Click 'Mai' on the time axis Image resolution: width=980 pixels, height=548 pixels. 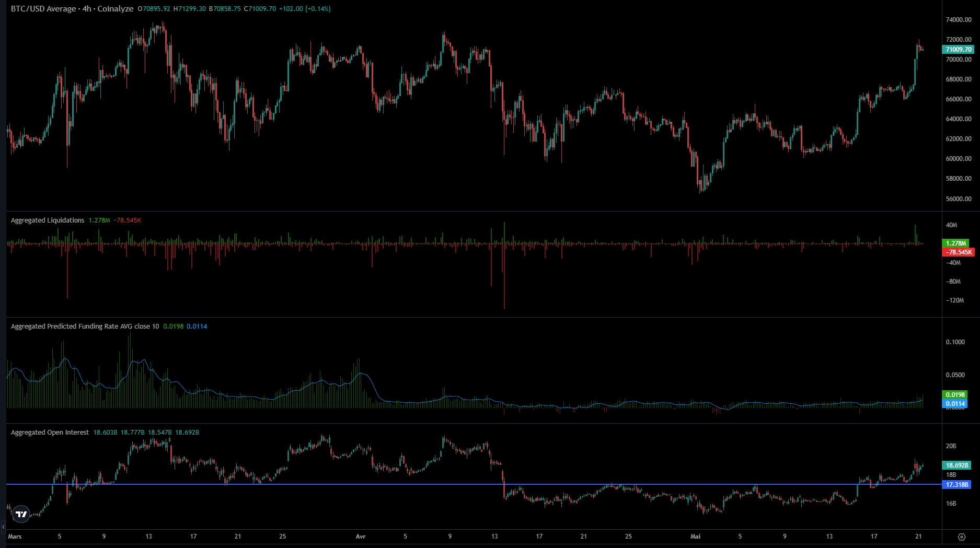click(695, 536)
